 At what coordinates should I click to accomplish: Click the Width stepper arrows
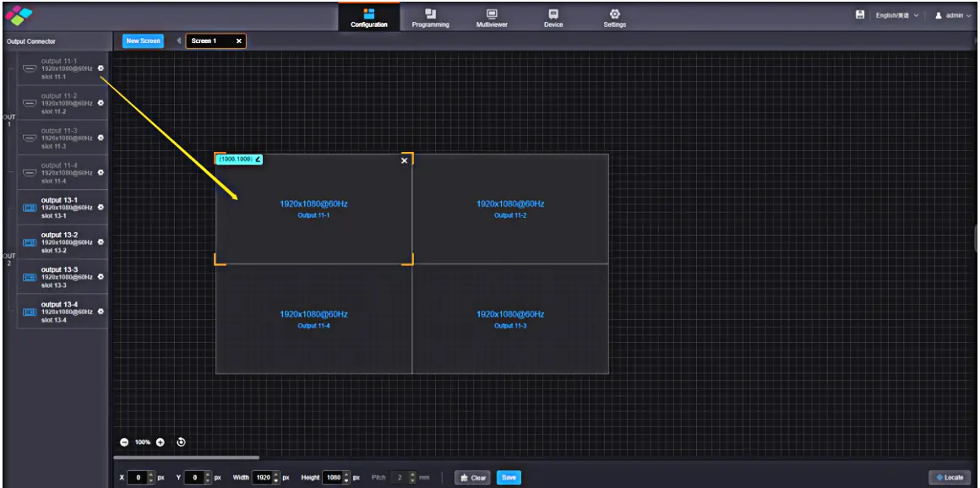pyautogui.click(x=275, y=477)
